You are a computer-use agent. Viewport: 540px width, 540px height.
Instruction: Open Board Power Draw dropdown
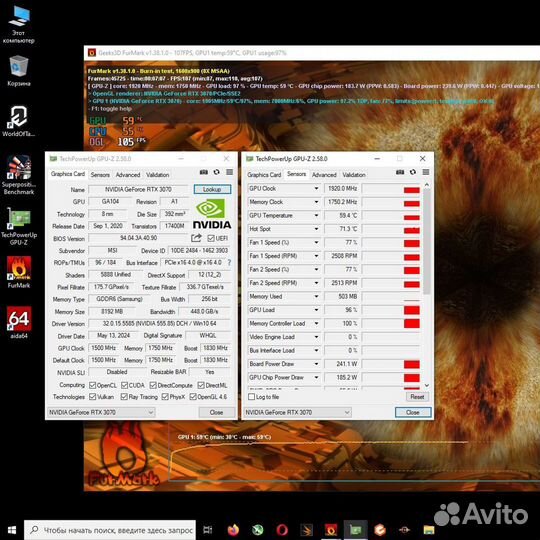click(x=316, y=364)
